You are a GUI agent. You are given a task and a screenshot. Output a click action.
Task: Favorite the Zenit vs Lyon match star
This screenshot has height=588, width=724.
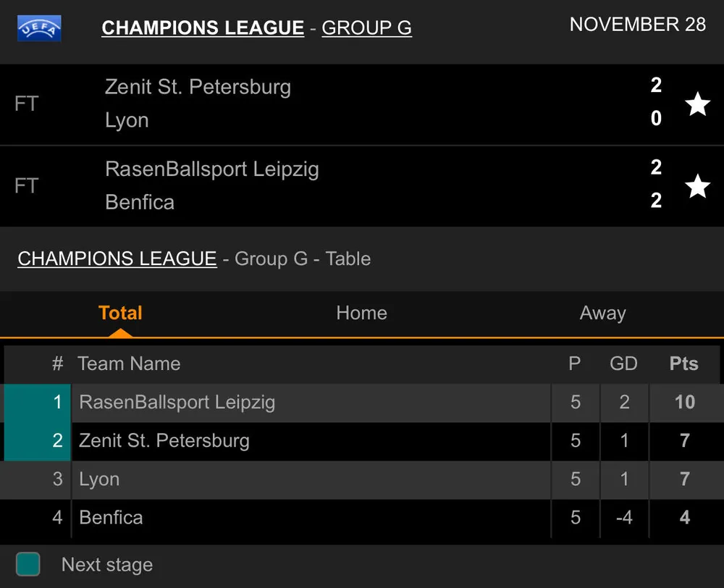(x=697, y=104)
